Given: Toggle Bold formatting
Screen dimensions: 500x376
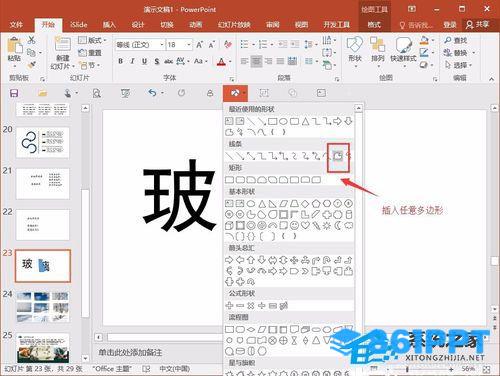Looking at the screenshot, I should coord(120,61).
